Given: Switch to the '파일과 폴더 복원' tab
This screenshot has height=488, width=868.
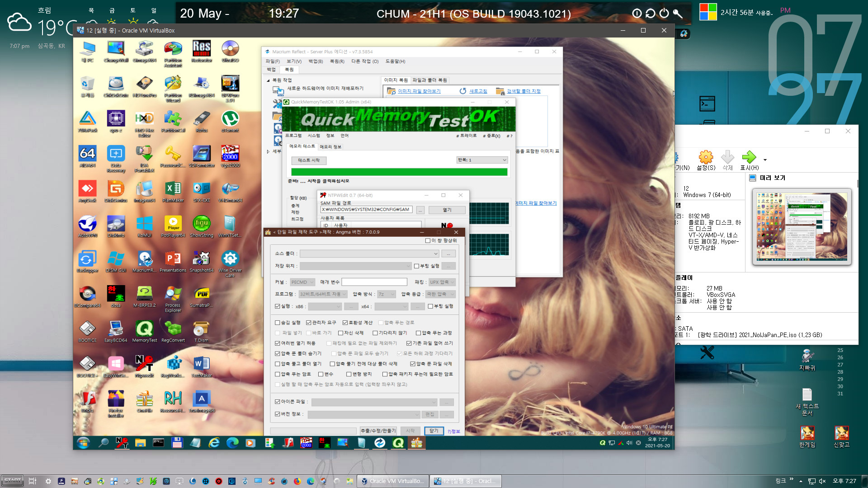Looking at the screenshot, I should (x=429, y=80).
